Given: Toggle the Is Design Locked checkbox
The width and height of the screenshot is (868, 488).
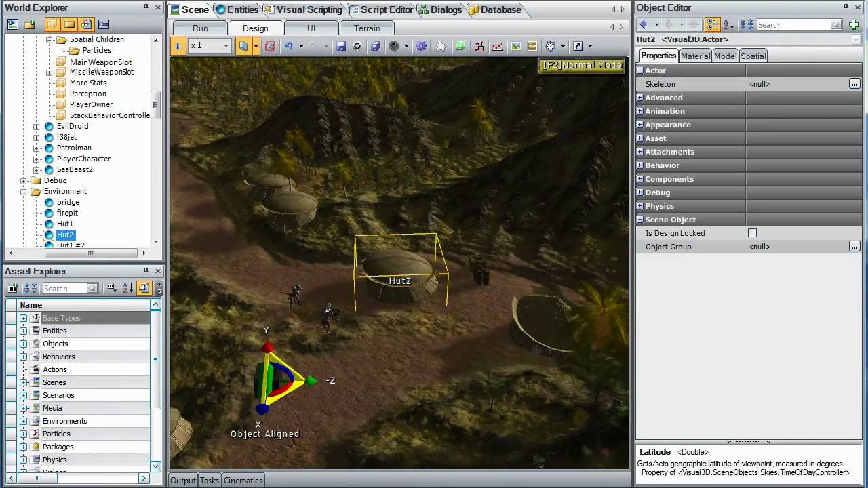Looking at the screenshot, I should [752, 233].
